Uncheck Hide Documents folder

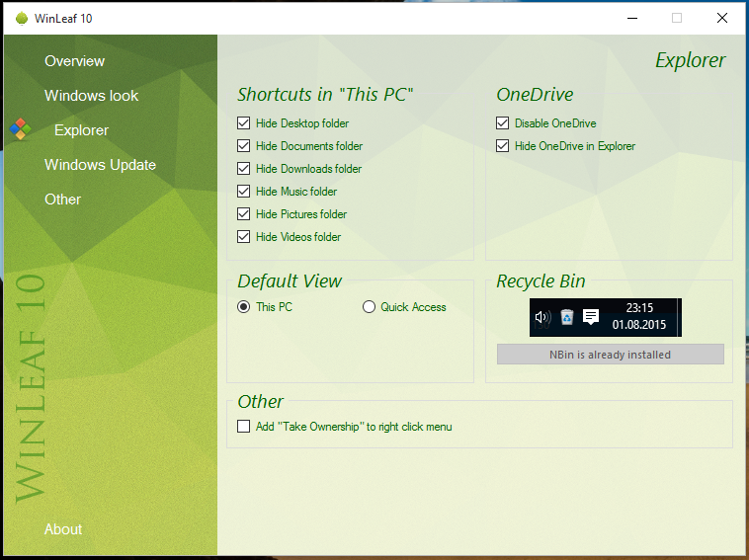tap(244, 145)
